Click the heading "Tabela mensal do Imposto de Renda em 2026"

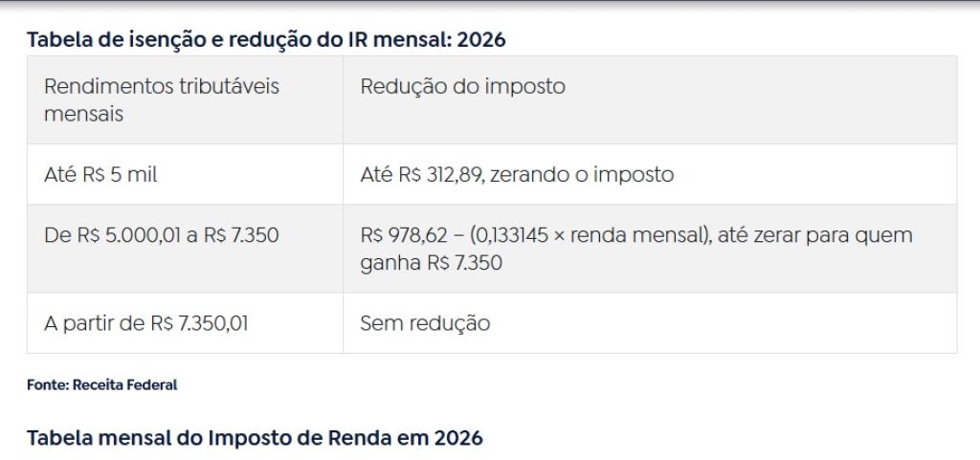[x=255, y=438]
